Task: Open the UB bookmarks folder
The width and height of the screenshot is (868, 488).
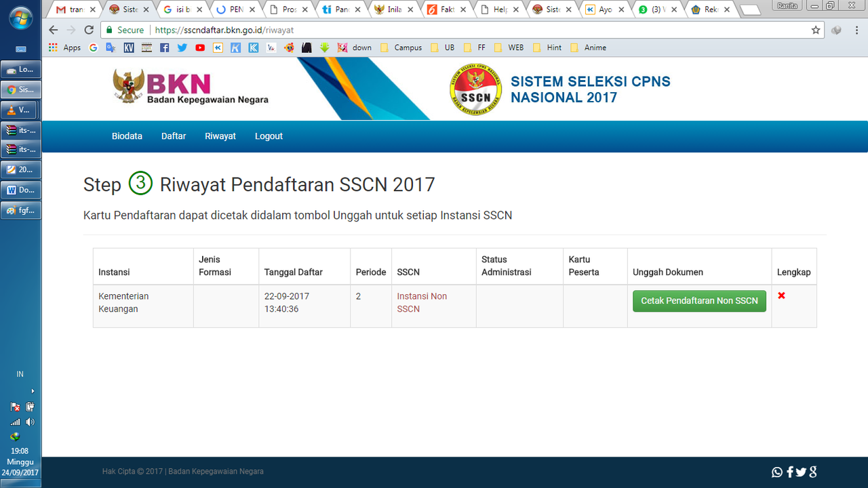Action: point(442,47)
